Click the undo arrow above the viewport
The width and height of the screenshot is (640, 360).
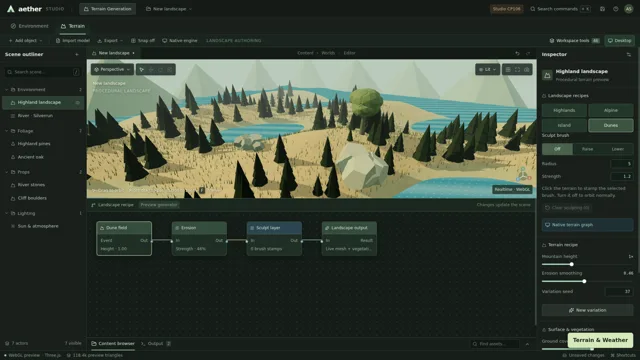pyautogui.click(x=517, y=53)
